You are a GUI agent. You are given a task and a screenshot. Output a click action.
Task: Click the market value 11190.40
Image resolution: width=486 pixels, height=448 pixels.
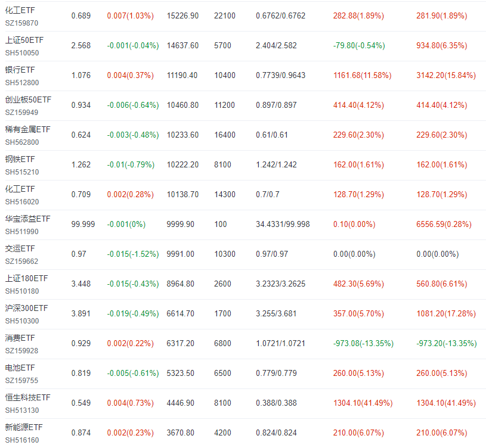[182, 75]
